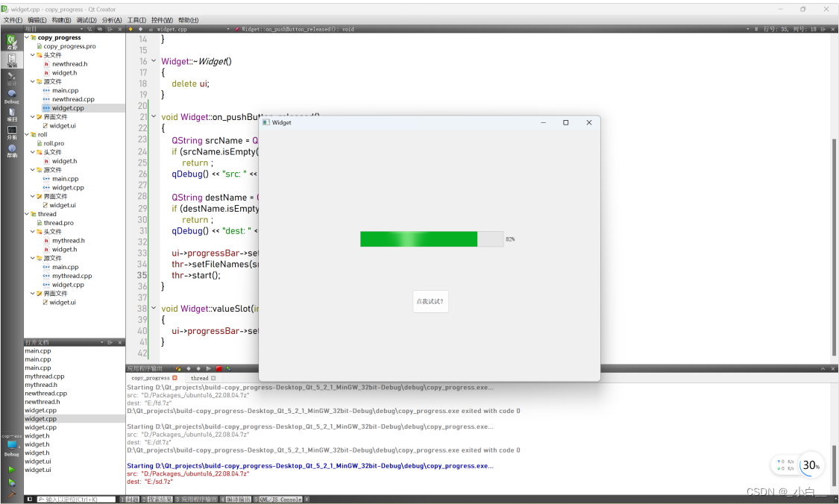Screen dimensions: 839x504
Task: Toggle the sidebar visibility button
Action: tap(29, 500)
